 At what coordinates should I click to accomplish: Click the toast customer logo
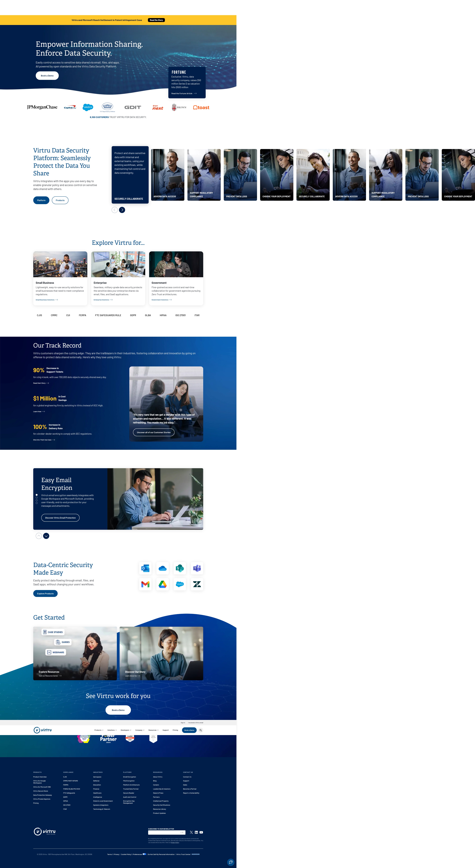pos(201,108)
